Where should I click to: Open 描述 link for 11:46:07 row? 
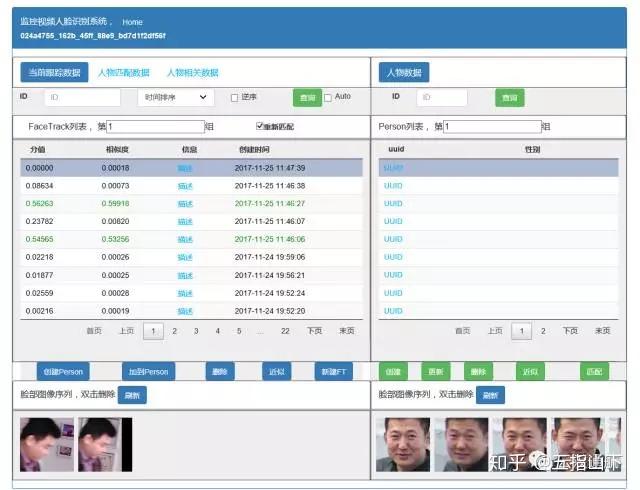(x=185, y=222)
